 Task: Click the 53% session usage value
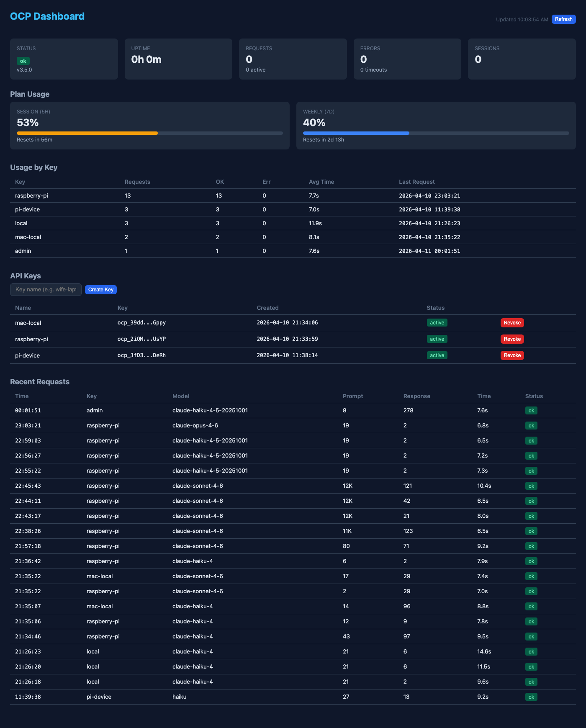(x=28, y=123)
